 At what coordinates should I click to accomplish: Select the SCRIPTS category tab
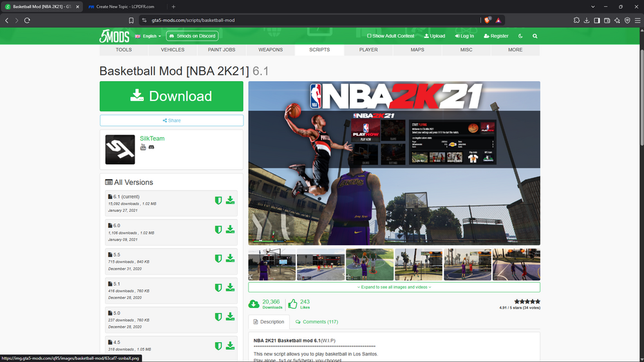pyautogui.click(x=319, y=50)
